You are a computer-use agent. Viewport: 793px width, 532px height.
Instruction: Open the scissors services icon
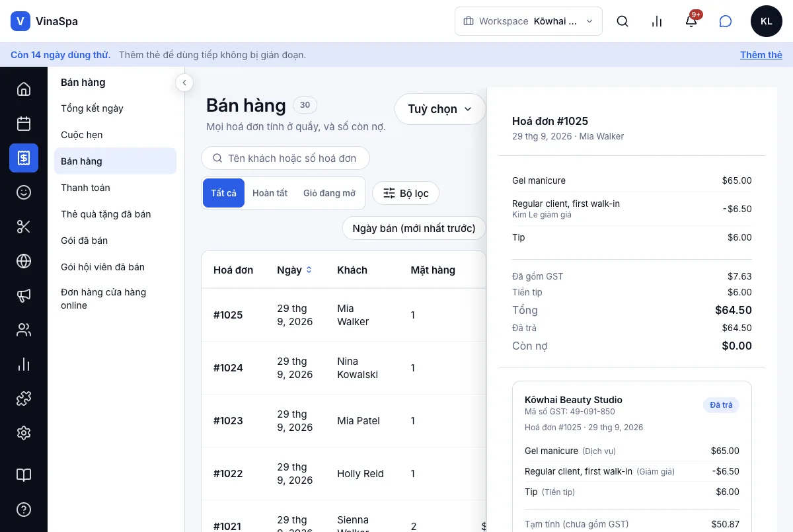pos(24,227)
